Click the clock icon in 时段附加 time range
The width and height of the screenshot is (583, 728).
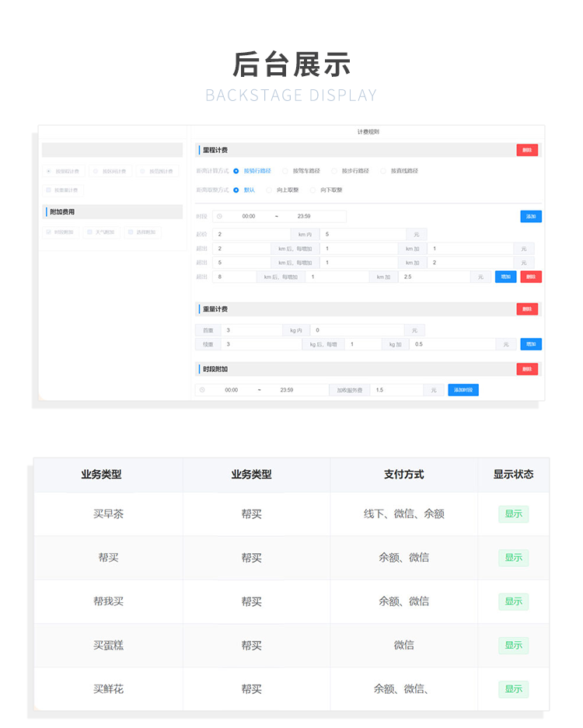202,390
